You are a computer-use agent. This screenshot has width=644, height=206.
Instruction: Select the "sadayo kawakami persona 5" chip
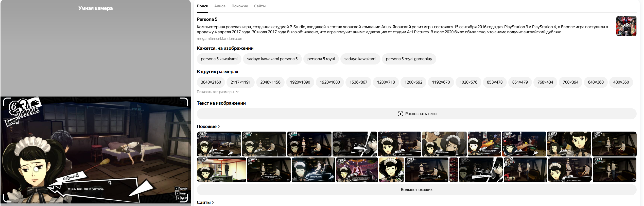[272, 59]
